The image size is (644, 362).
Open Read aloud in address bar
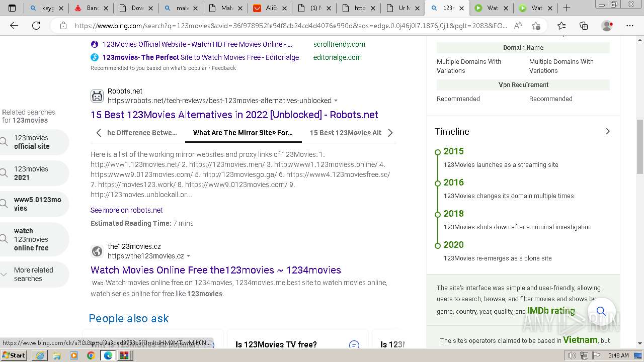tap(518, 26)
